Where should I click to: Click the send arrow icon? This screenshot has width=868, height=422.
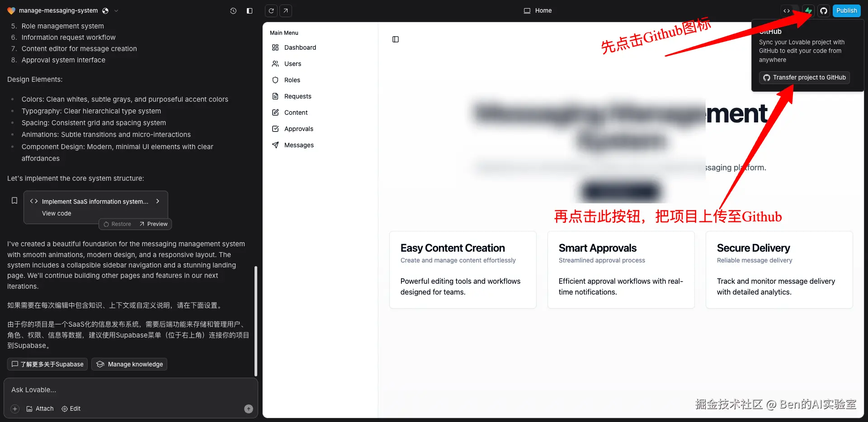click(249, 409)
